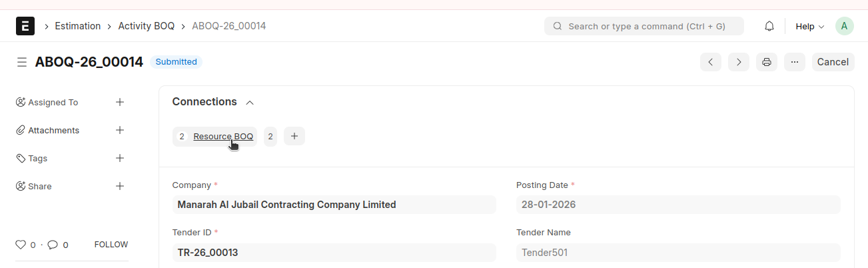Navigate to Estimation breadcrumb
This screenshot has height=268, width=868.
78,26
